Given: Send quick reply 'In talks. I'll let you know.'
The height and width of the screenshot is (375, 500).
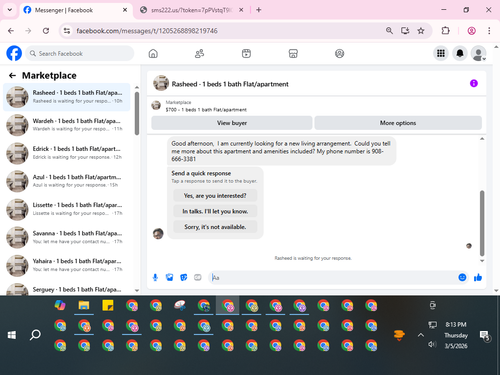Looking at the screenshot, I should pos(215,211).
